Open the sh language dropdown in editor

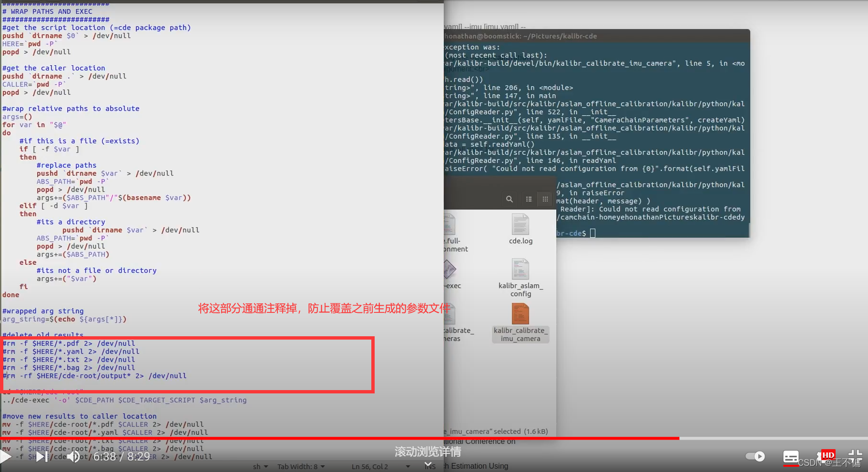[x=260, y=467]
